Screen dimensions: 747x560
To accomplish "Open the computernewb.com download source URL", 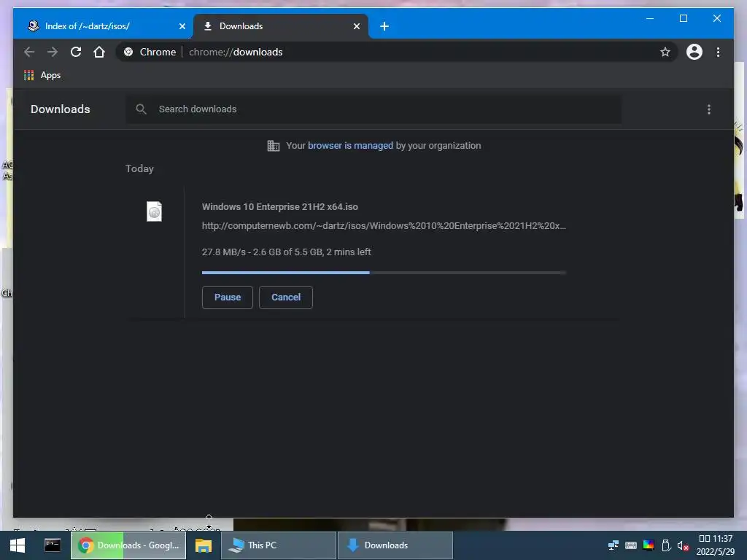I will point(384,226).
